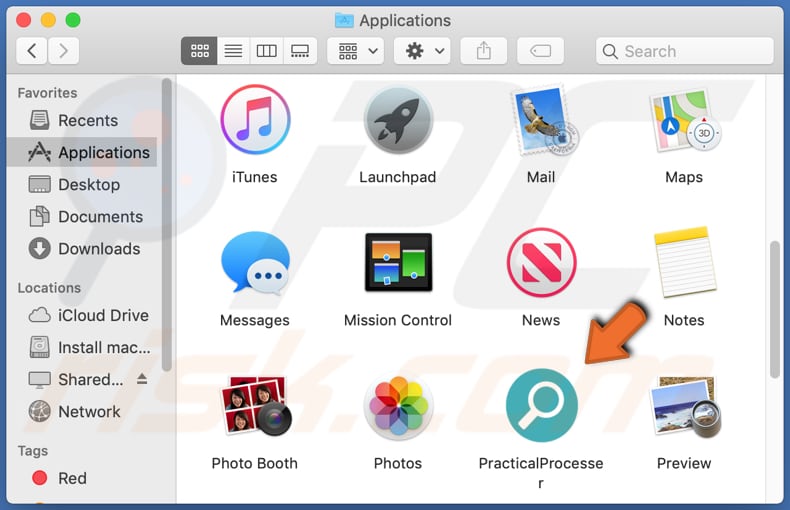Image resolution: width=790 pixels, height=510 pixels.
Task: Select the PracticalProcesser magnifier icon
Action: 542,405
